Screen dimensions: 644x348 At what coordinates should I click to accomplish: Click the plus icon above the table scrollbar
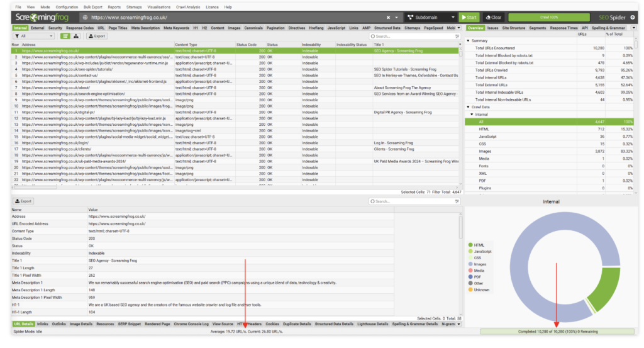point(460,45)
